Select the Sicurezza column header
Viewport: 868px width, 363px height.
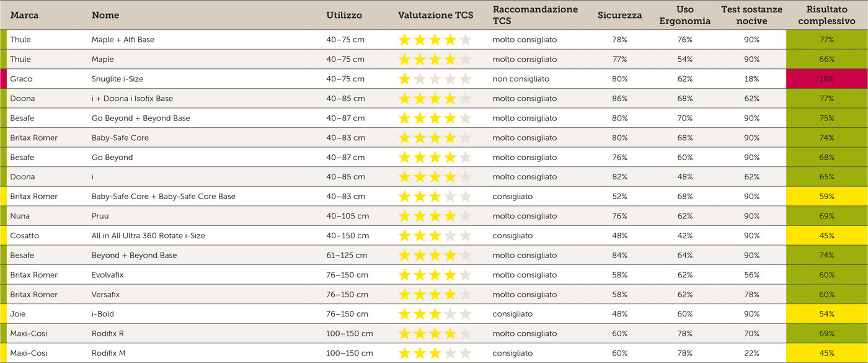(620, 15)
